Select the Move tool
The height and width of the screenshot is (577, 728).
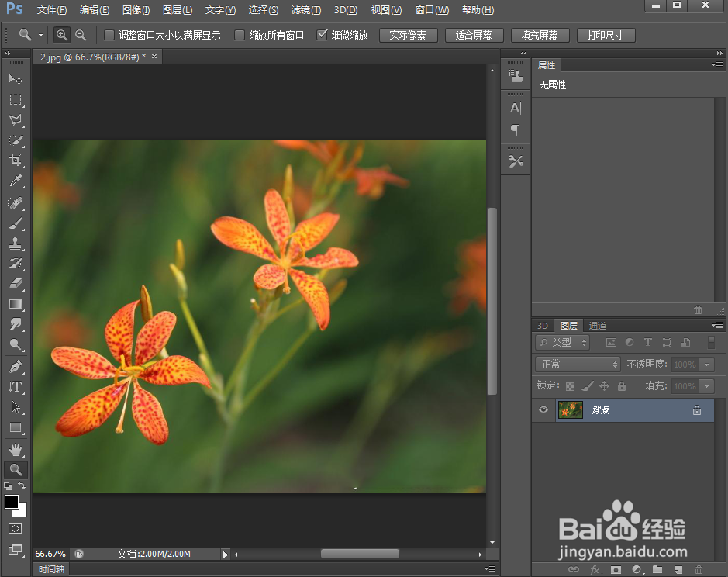point(16,80)
